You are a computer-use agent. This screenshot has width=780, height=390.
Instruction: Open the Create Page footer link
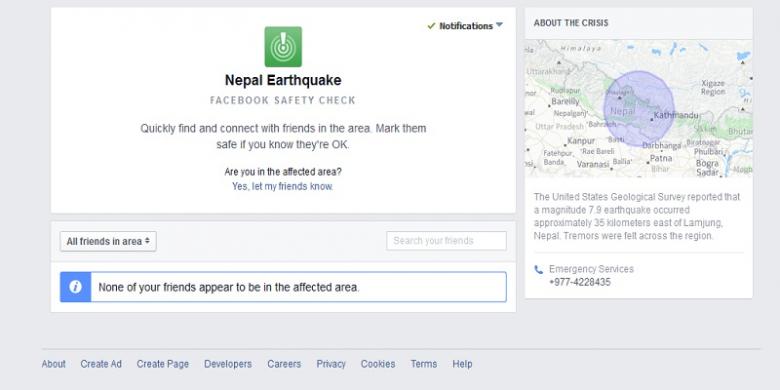click(163, 364)
